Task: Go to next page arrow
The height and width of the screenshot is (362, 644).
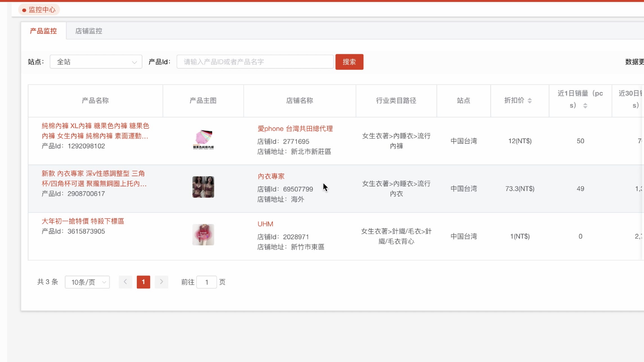Action: (161, 282)
